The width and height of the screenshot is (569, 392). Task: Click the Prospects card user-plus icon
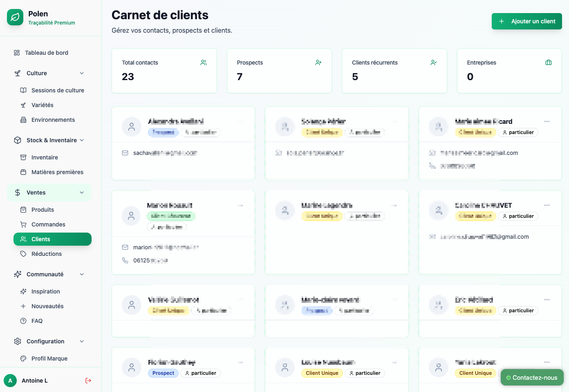tap(318, 63)
